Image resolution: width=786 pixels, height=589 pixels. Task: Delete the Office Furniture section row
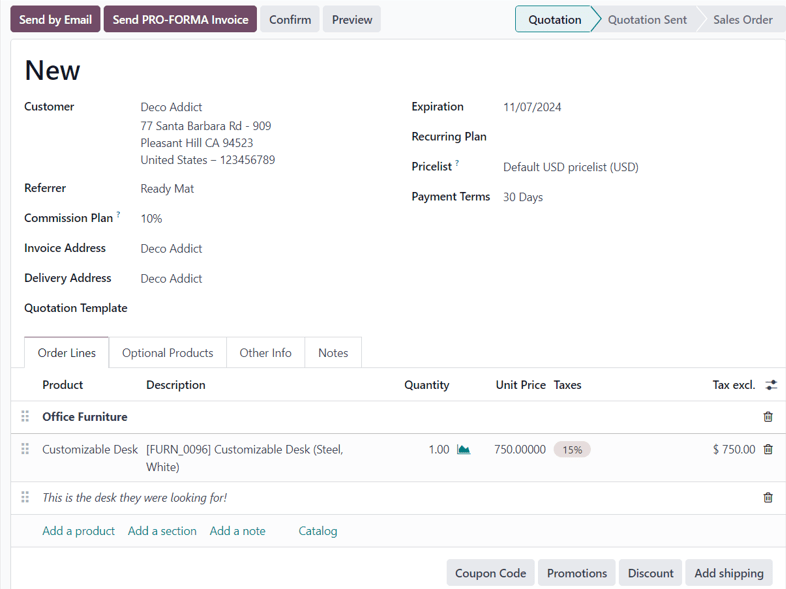click(768, 417)
